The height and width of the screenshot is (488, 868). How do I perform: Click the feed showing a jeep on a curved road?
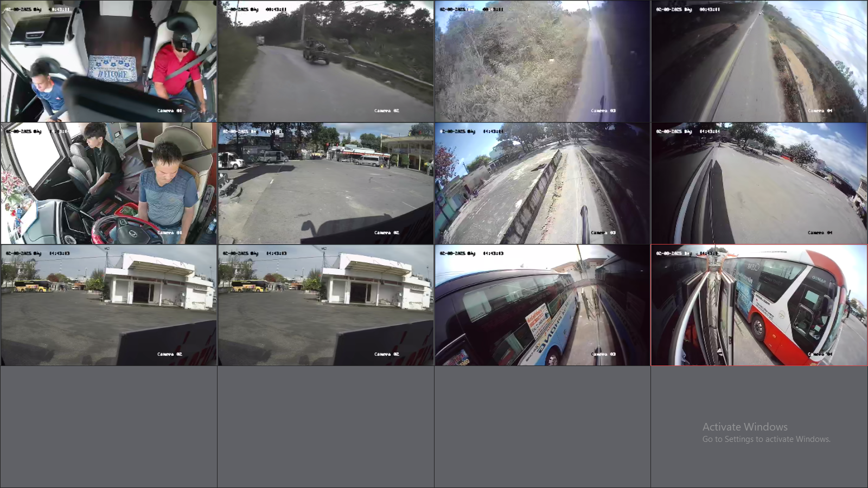coord(325,61)
